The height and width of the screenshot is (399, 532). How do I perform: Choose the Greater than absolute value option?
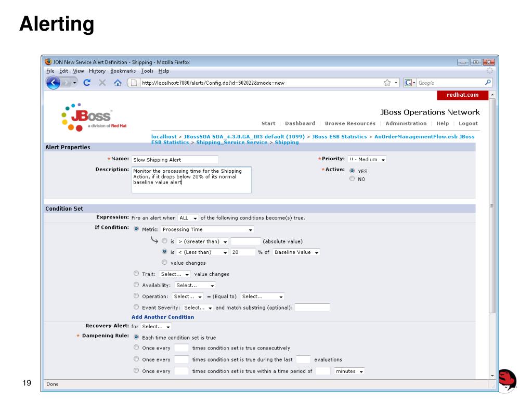[x=164, y=241]
